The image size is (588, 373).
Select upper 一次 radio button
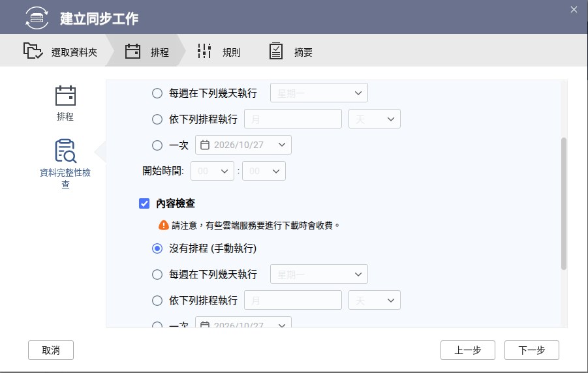click(x=157, y=145)
